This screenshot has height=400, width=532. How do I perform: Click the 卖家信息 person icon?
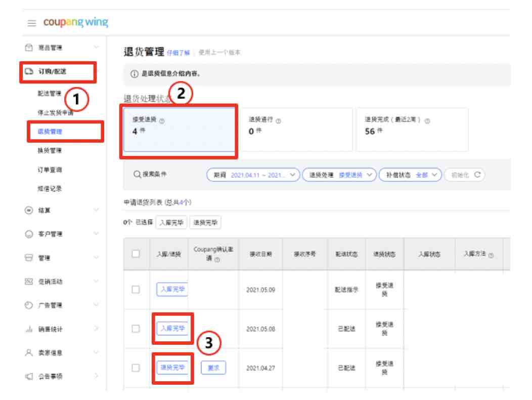[29, 353]
